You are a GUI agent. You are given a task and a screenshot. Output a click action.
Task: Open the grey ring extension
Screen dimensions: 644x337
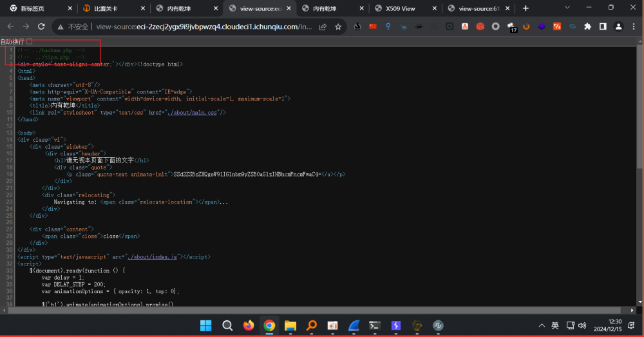496,26
